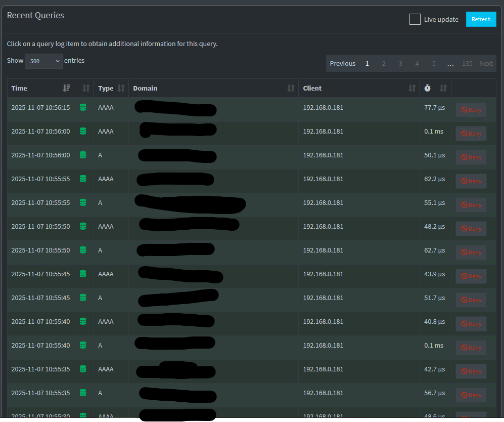Screen dimensions: 504x422
Task: Deny the 10:55:35 A query domain
Action: point(471,395)
